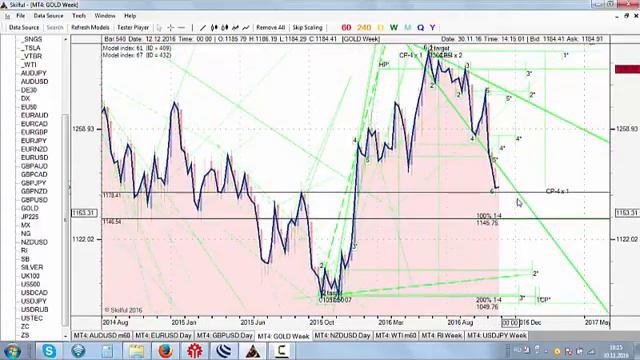Click the red price marker on right axis

[x=627, y=69]
